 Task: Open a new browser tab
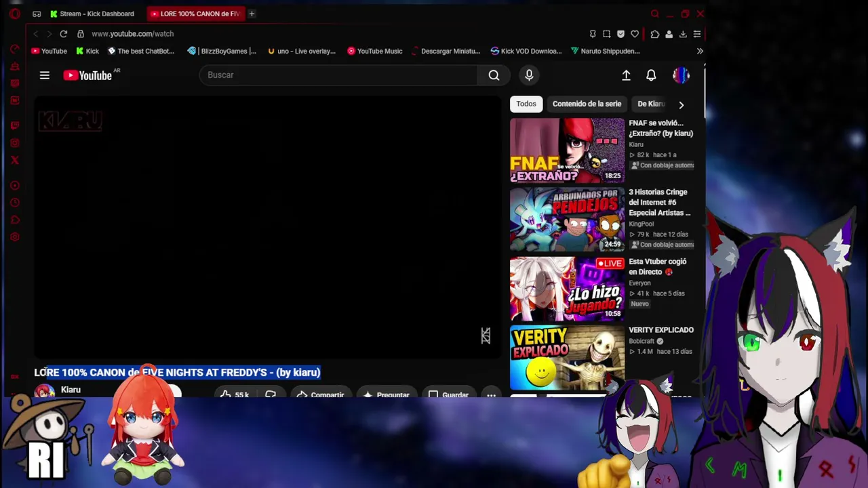coord(252,14)
